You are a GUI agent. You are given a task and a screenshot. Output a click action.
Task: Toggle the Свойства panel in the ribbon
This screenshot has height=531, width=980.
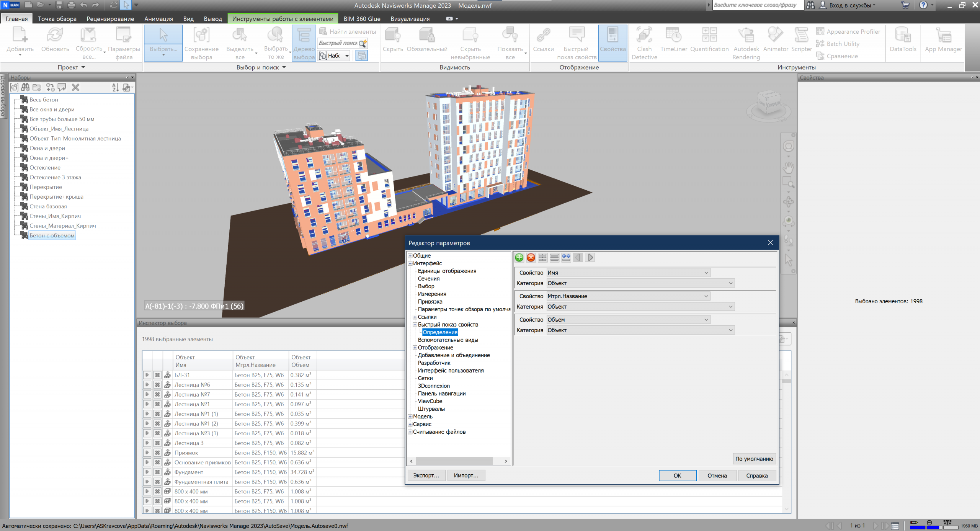[x=612, y=42]
